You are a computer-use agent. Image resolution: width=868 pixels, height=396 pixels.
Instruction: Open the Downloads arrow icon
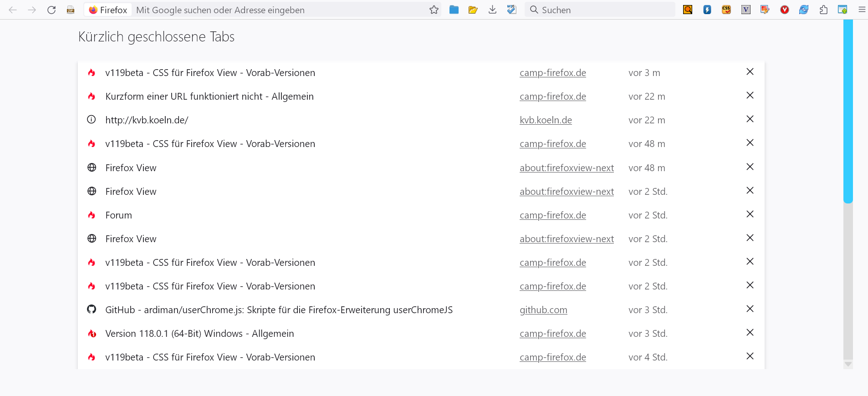pos(492,10)
